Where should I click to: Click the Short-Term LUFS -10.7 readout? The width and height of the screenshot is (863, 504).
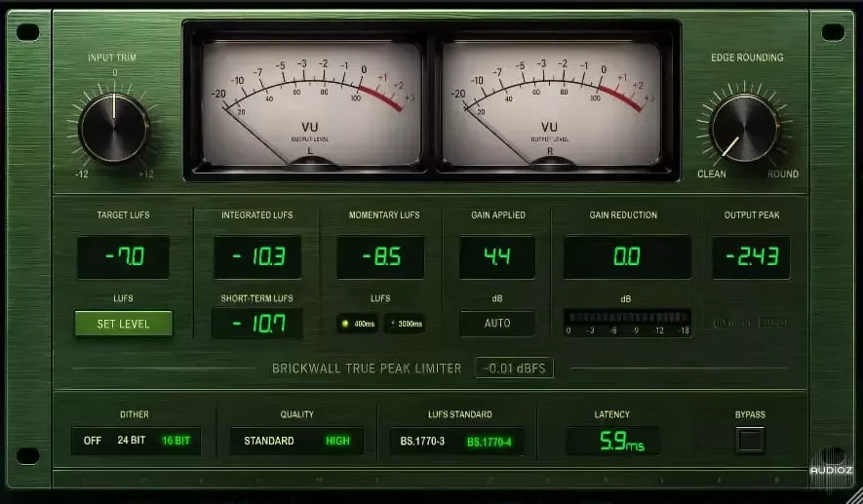(x=257, y=323)
